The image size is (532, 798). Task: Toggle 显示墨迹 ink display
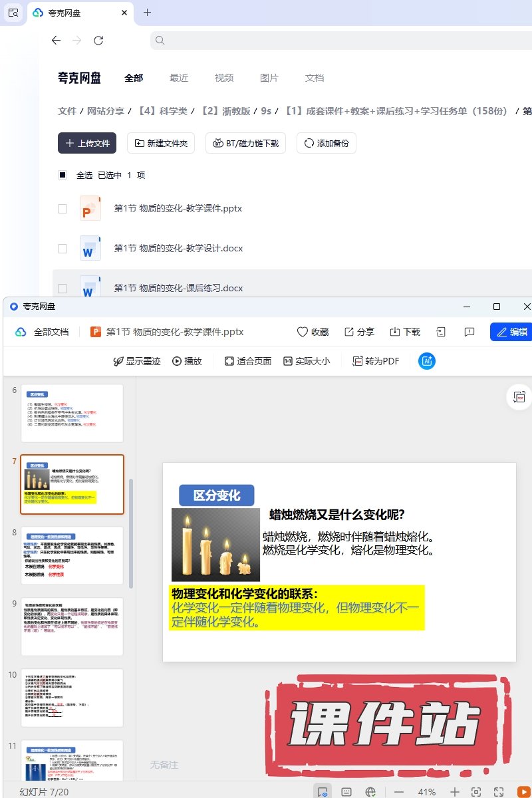point(137,361)
